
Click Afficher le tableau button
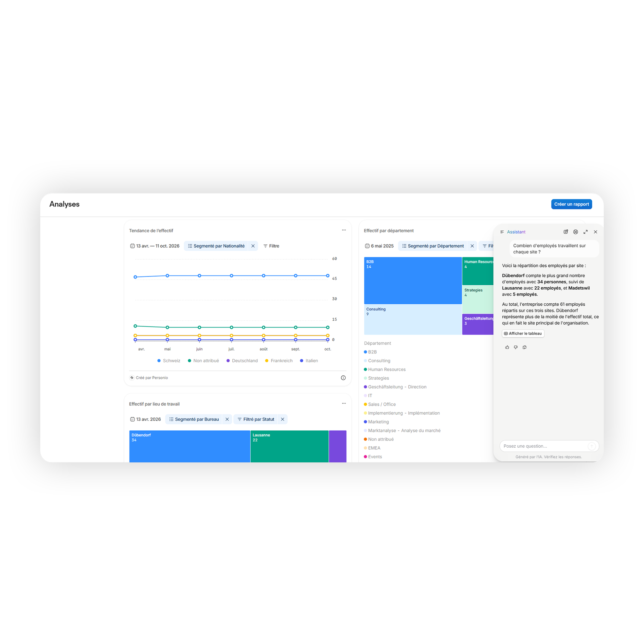click(523, 333)
